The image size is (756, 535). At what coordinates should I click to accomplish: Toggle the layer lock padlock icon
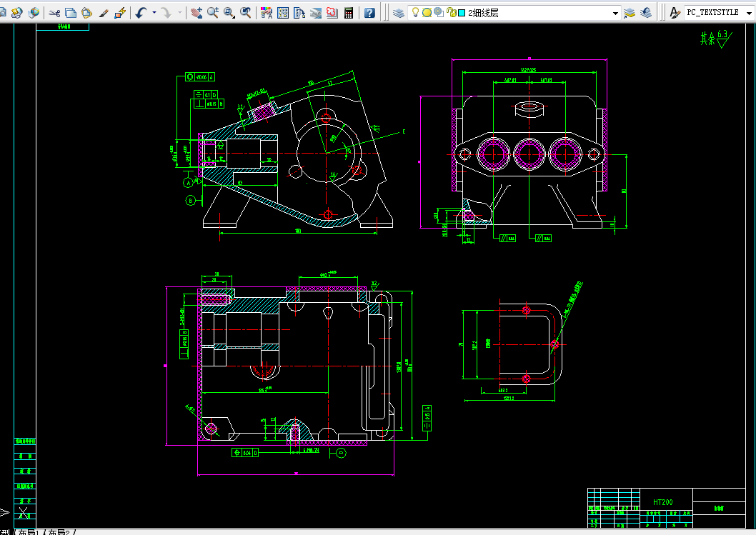pyautogui.click(x=451, y=13)
